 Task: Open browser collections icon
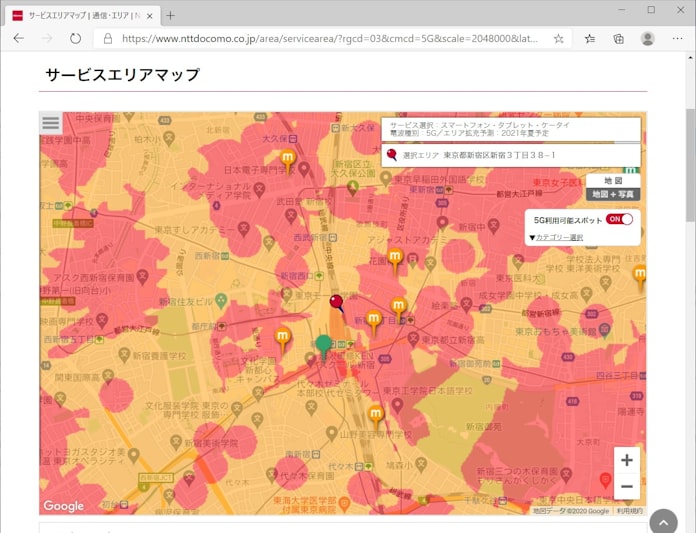(618, 39)
